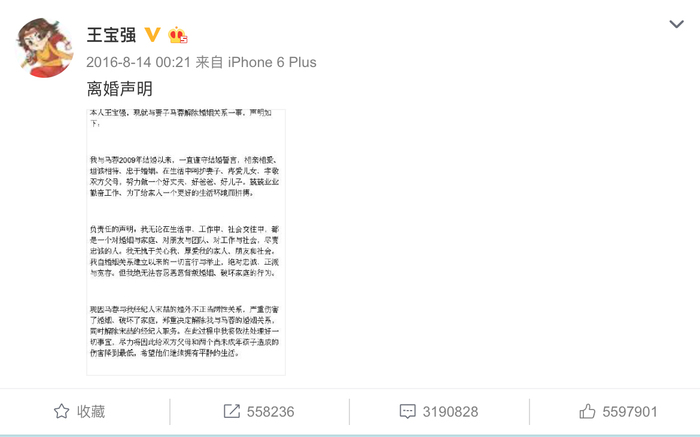Click the final paragraph beginning 现因马蓉 in the image

(x=184, y=331)
